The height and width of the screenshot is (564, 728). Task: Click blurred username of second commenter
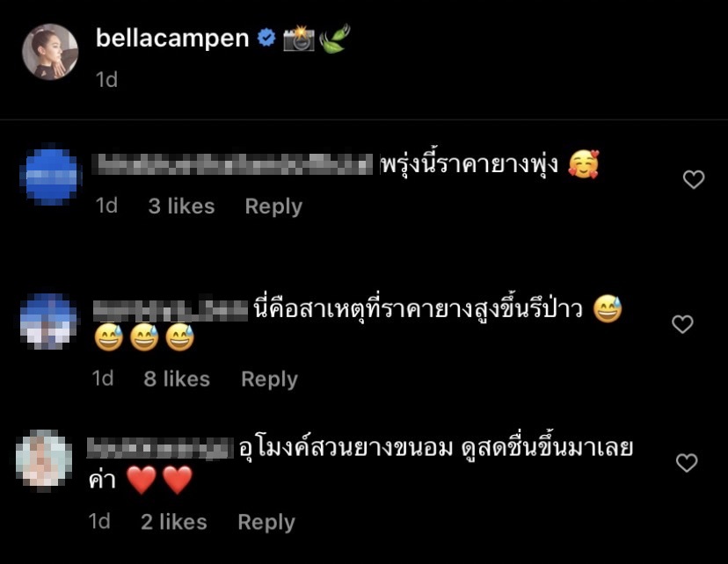tap(171, 309)
